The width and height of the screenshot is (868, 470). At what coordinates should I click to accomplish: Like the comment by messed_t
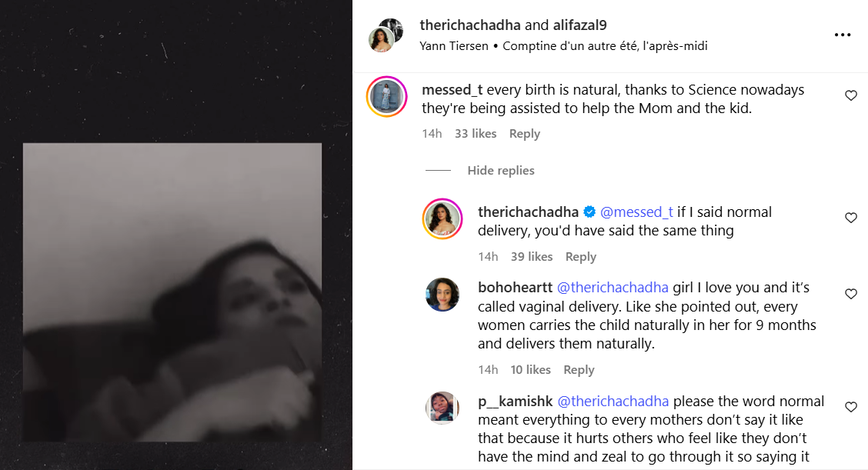pos(851,96)
